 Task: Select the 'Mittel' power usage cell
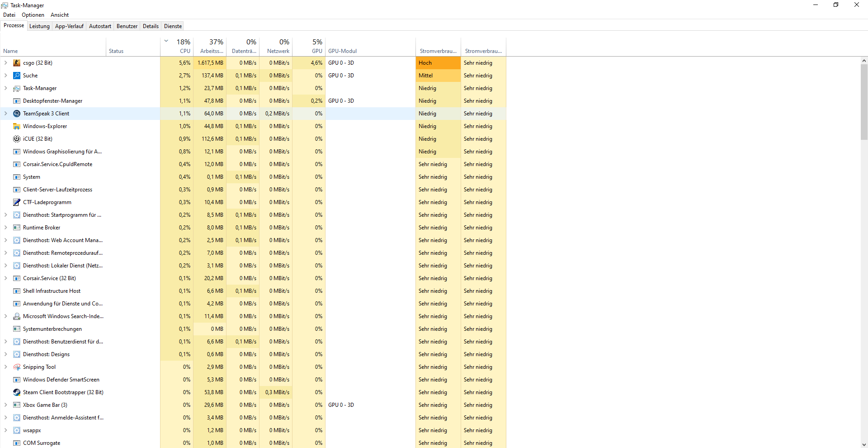438,76
